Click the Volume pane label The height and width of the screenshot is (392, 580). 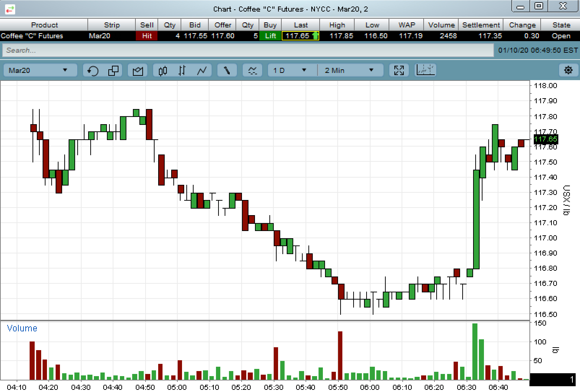point(22,328)
